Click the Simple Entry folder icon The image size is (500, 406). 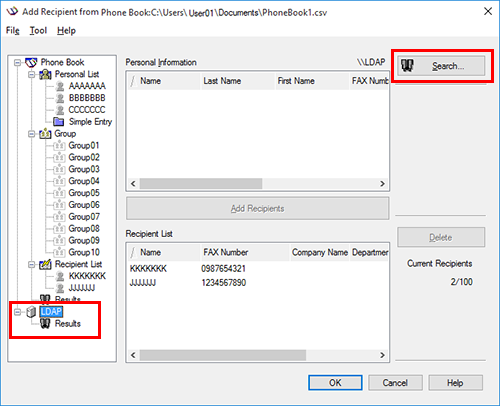(x=59, y=122)
